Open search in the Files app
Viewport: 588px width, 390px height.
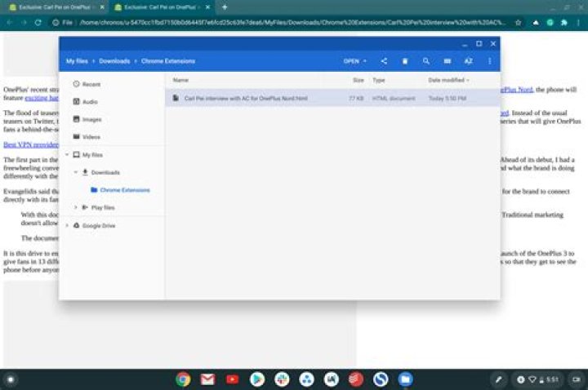pos(426,61)
